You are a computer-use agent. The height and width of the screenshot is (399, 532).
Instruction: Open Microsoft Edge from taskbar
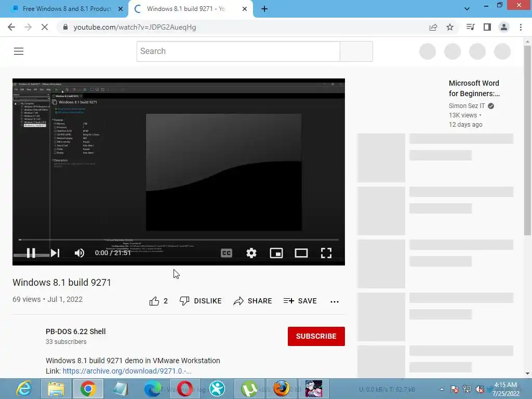(x=152, y=389)
